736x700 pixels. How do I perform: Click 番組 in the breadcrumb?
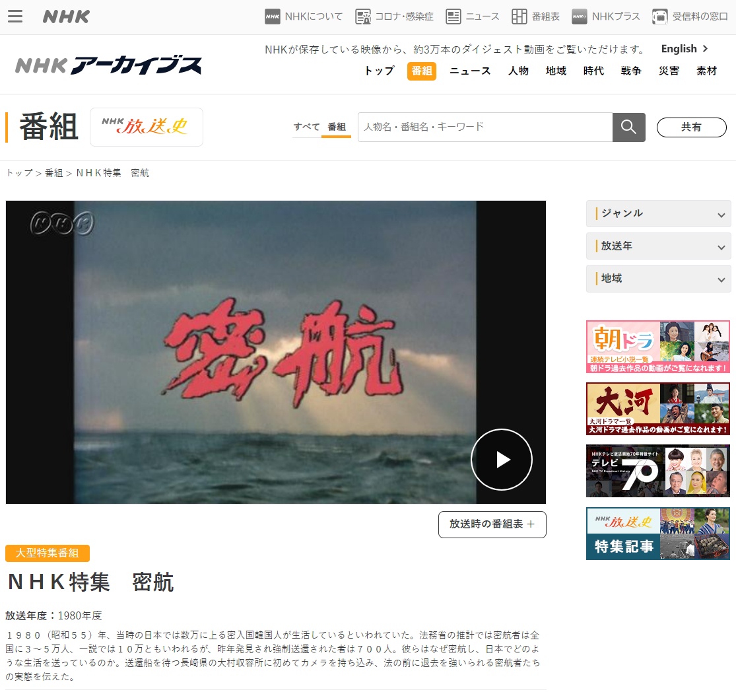tap(53, 173)
